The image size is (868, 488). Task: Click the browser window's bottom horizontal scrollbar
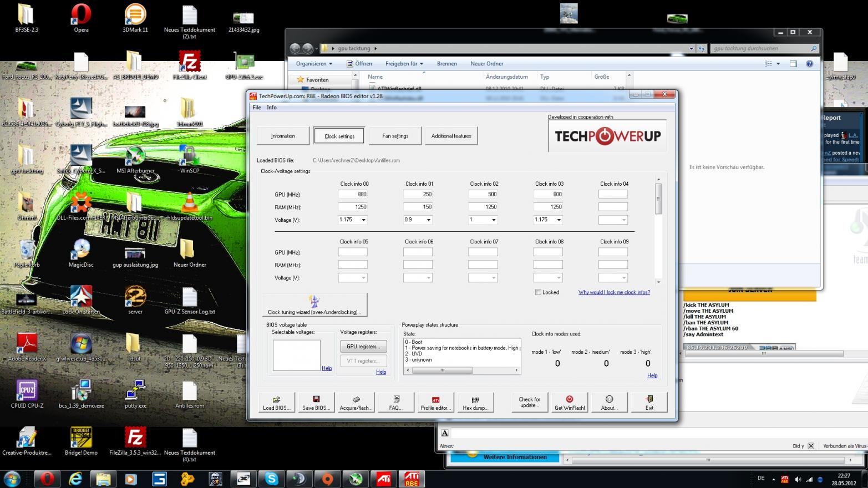(709, 460)
